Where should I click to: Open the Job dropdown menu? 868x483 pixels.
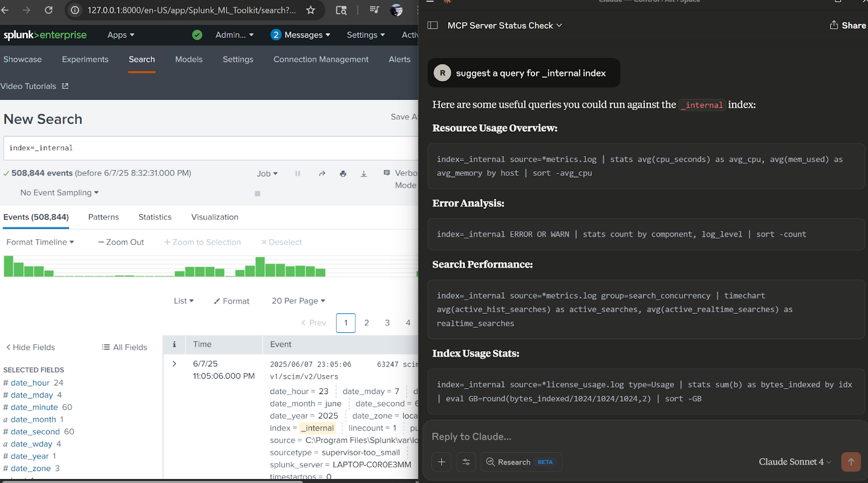coord(267,173)
